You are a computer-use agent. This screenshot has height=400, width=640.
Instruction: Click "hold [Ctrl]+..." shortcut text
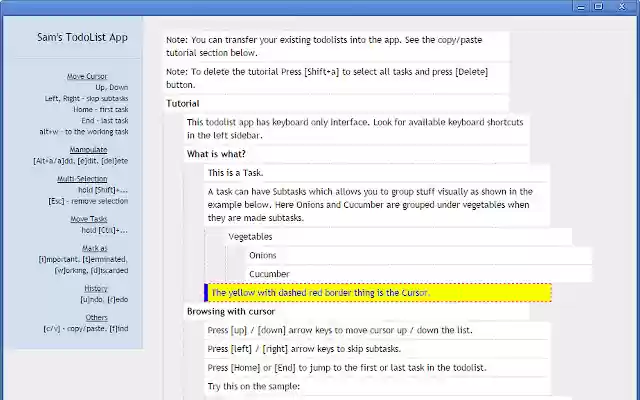coord(104,230)
